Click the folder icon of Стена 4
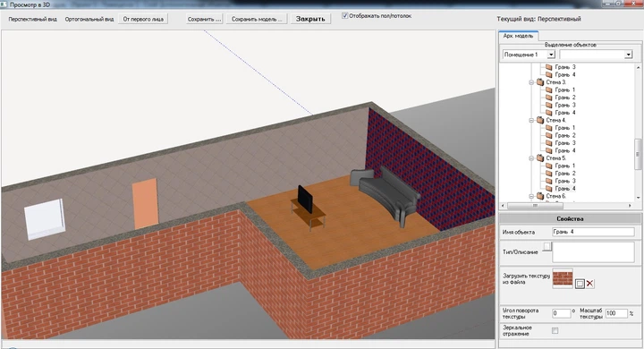This screenshot has height=349, width=644. [540, 120]
